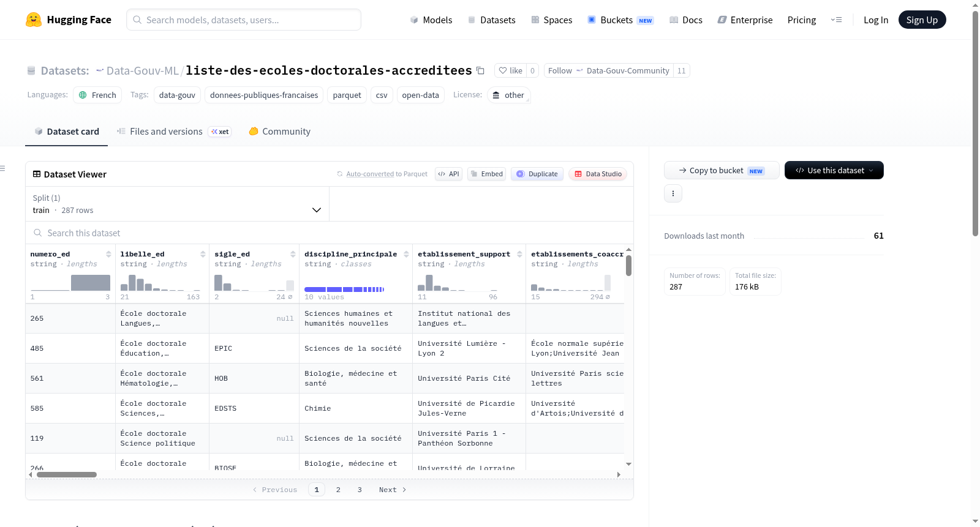Sort the libelle_ed column

(x=203, y=254)
